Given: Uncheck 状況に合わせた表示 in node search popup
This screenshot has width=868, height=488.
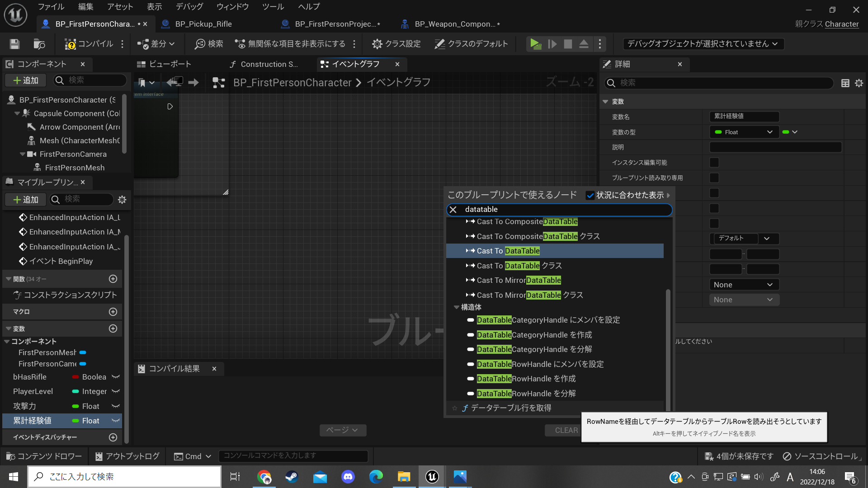Looking at the screenshot, I should pos(590,195).
